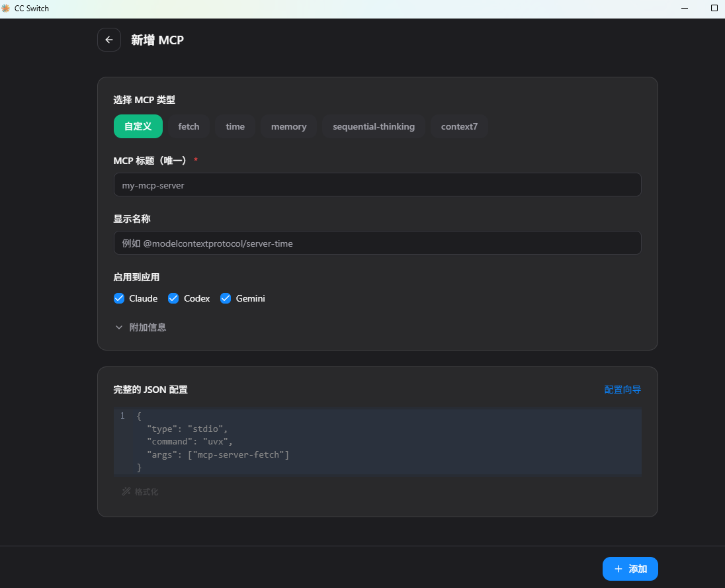Click the 新增 MCP page heading

157,40
